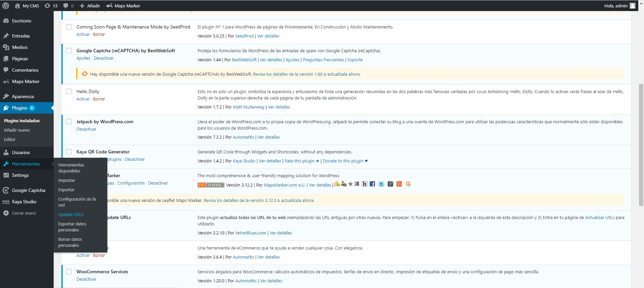
Task: Click the Maps Marker Twitter icon
Action: (x=381, y=184)
